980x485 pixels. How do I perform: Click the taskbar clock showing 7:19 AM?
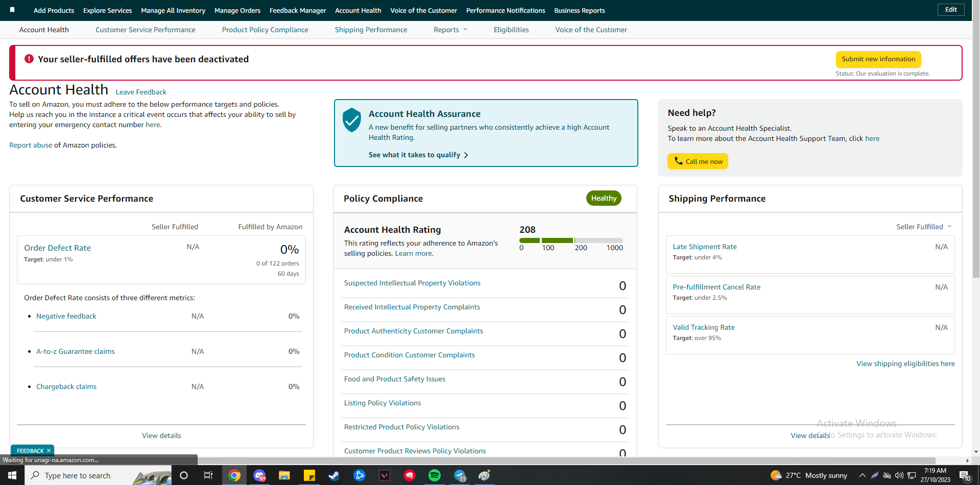(936, 475)
